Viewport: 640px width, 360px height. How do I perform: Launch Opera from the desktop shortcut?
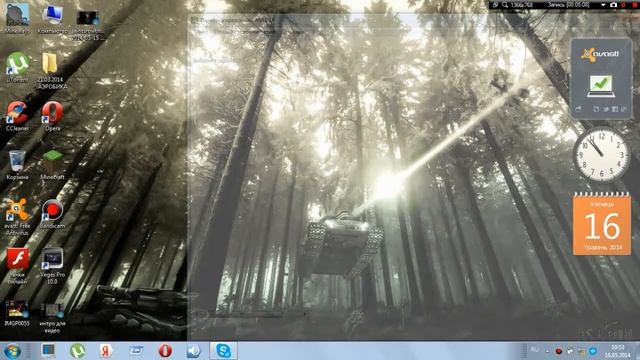[x=53, y=116]
